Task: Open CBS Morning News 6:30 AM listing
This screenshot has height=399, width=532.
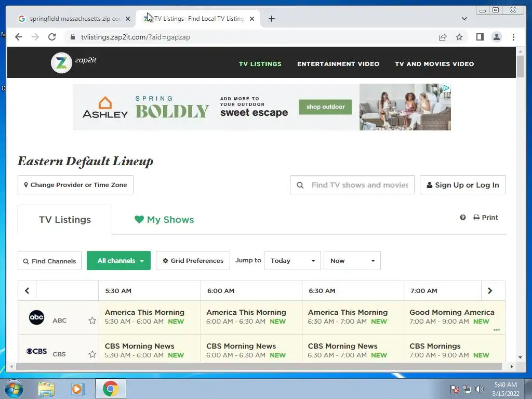Action: point(353,349)
